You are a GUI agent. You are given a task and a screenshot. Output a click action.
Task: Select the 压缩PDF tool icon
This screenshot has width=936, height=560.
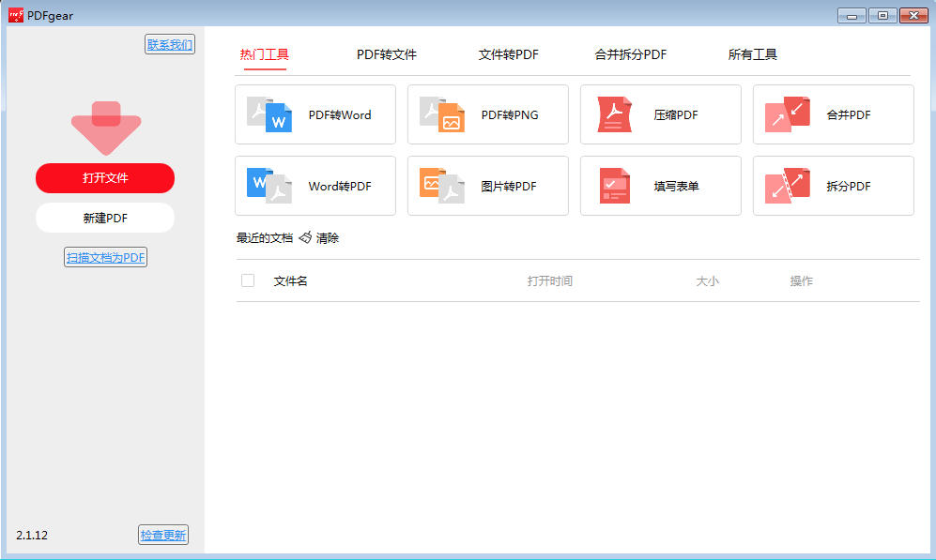pyautogui.click(x=615, y=114)
